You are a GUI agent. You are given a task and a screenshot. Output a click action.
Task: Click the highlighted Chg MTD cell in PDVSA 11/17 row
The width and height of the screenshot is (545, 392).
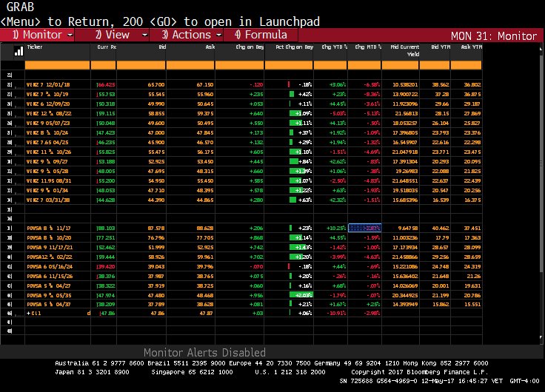[364, 228]
